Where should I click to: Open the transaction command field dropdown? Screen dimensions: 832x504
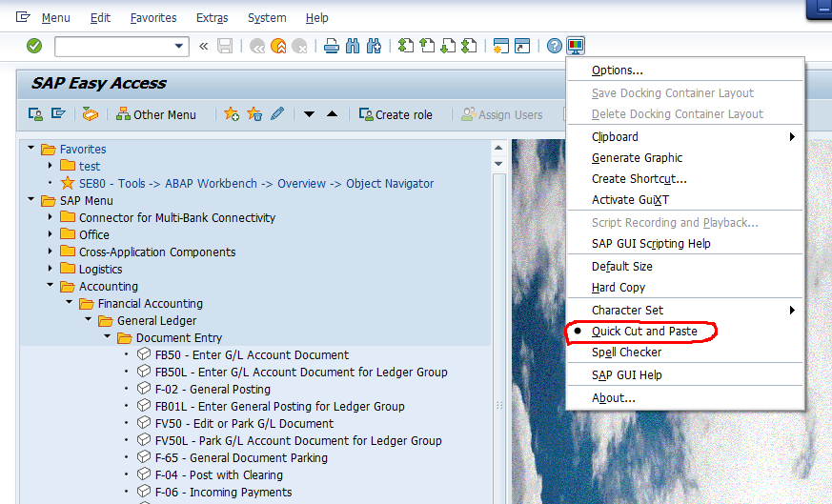coord(179,46)
